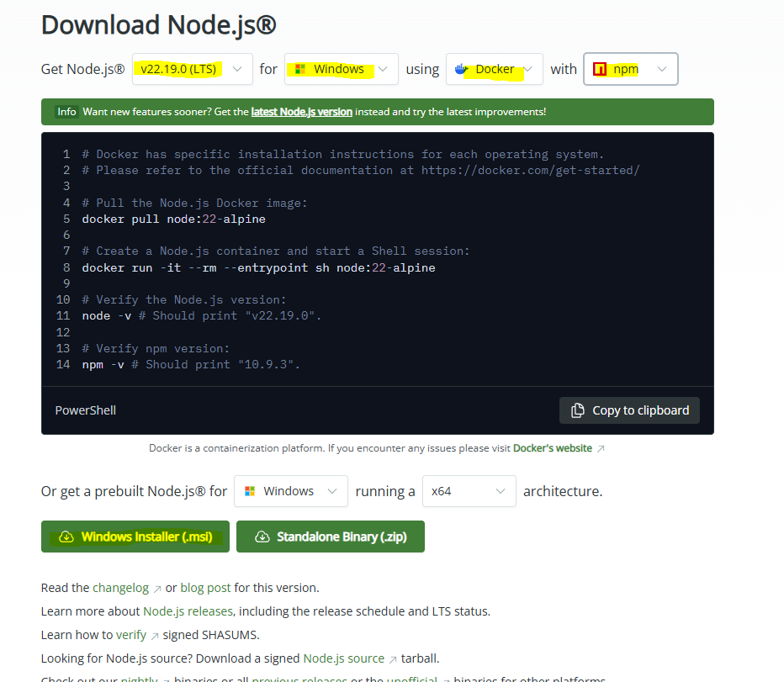The width and height of the screenshot is (784, 682).
Task: Download the Standalone Binary (.zip)
Action: coord(330,537)
